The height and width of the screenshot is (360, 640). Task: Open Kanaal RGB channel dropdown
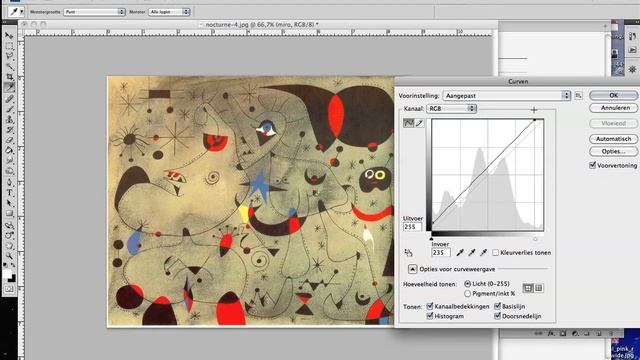[x=451, y=109]
